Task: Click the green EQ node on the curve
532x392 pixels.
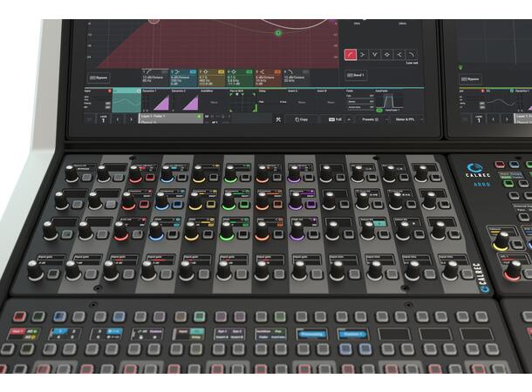Action: 278,33
